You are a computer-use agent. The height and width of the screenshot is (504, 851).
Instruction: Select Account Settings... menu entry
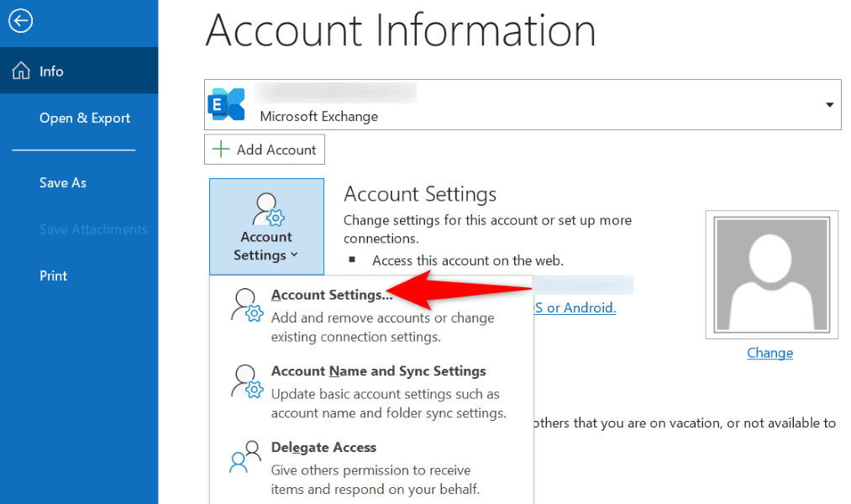[332, 295]
